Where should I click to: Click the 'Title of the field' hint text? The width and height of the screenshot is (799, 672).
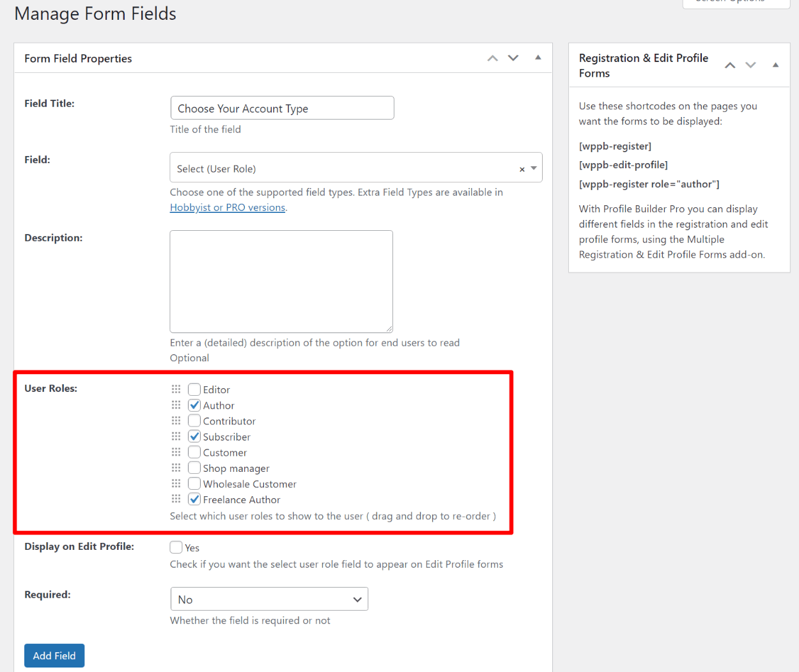point(205,129)
